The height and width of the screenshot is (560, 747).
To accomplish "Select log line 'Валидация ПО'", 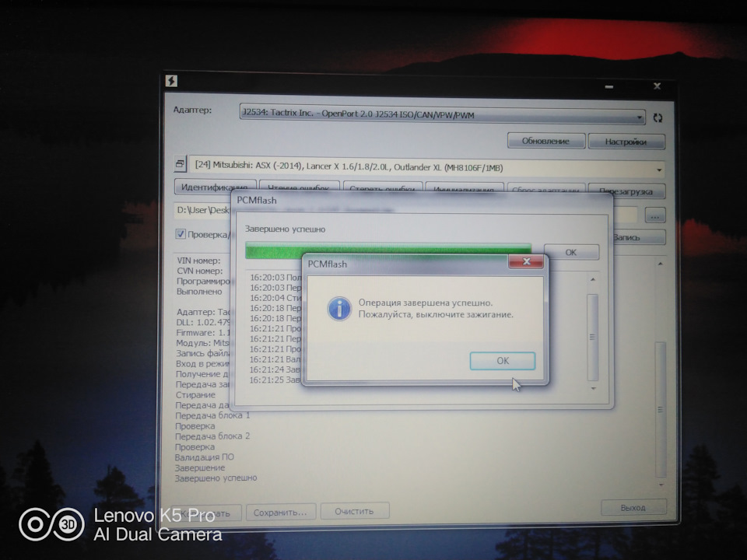I will (x=205, y=457).
